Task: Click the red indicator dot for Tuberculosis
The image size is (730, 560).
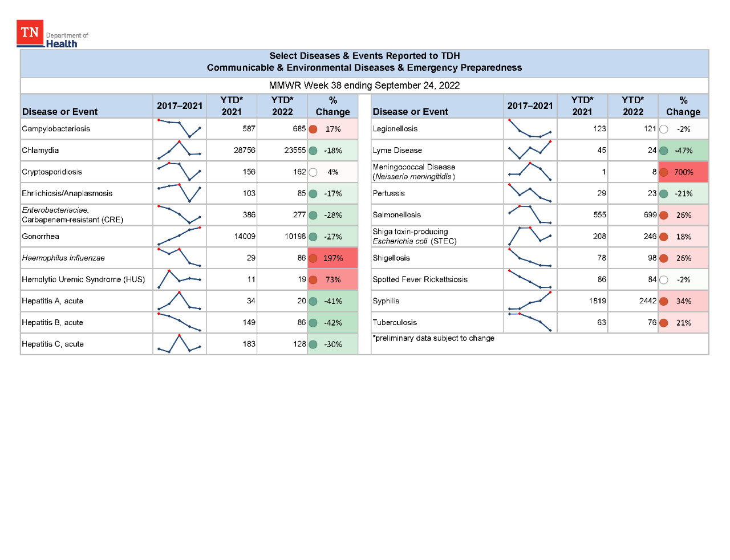Action: point(664,323)
